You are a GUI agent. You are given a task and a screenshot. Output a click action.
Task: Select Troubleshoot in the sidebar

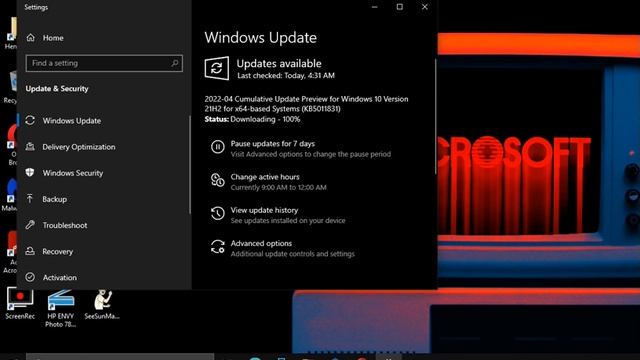[x=65, y=225]
